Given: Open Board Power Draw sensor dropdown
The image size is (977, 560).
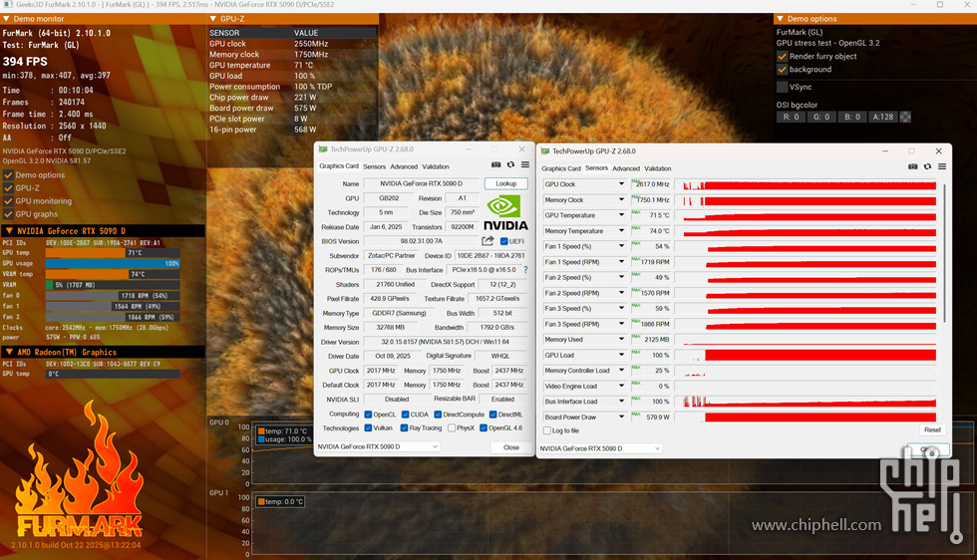Looking at the screenshot, I should coord(620,417).
